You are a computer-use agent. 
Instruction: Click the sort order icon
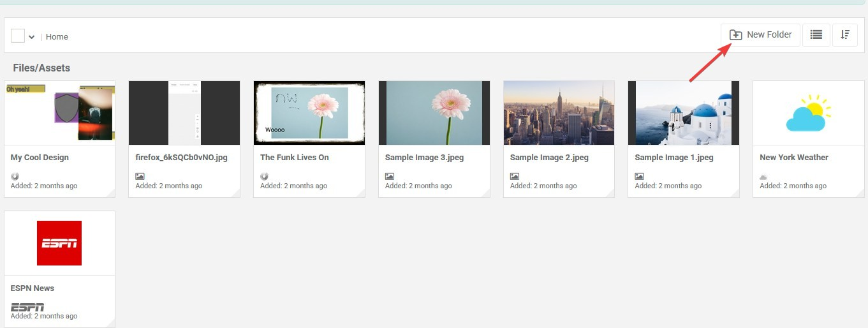pyautogui.click(x=845, y=35)
